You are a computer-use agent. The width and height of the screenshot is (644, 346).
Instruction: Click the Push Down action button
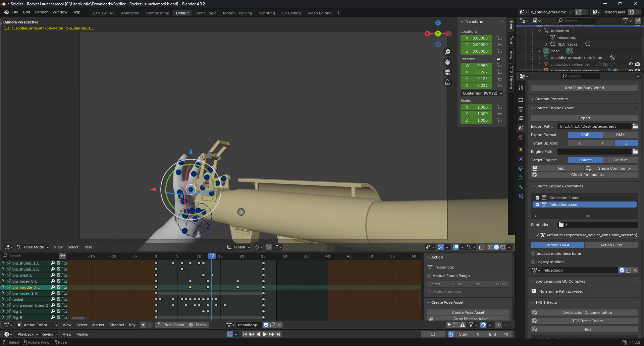coord(171,325)
